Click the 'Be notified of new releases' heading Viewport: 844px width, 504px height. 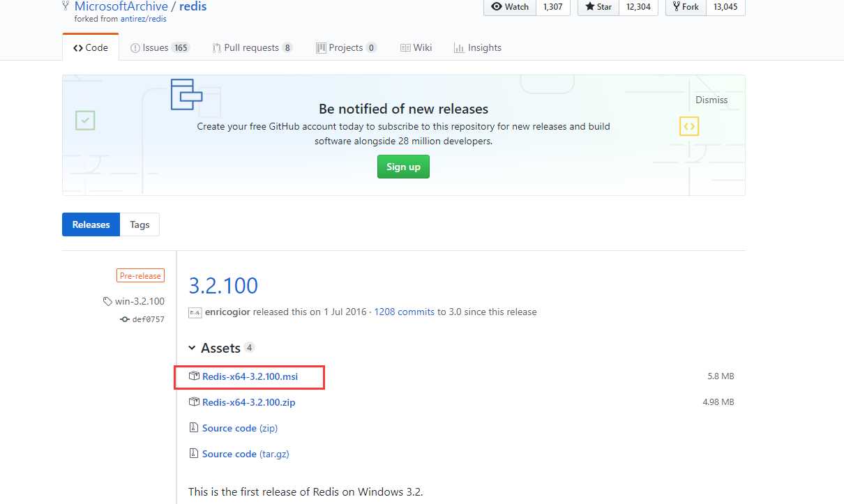click(403, 109)
